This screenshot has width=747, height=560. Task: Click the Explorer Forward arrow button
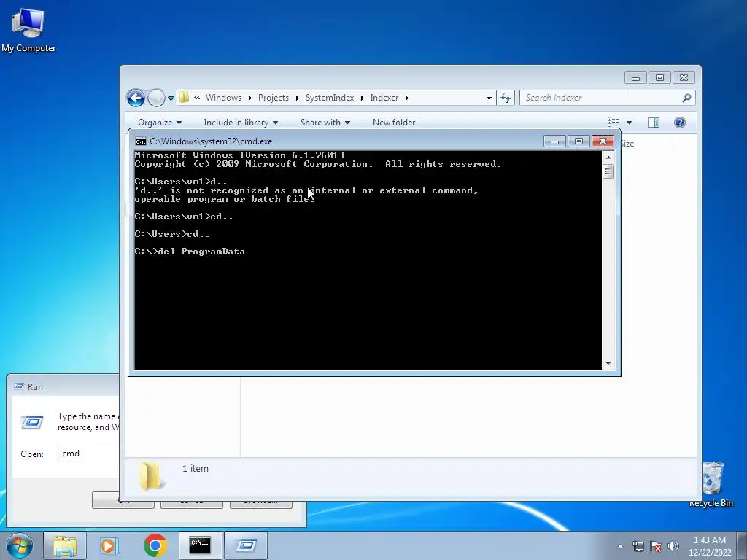click(x=156, y=98)
